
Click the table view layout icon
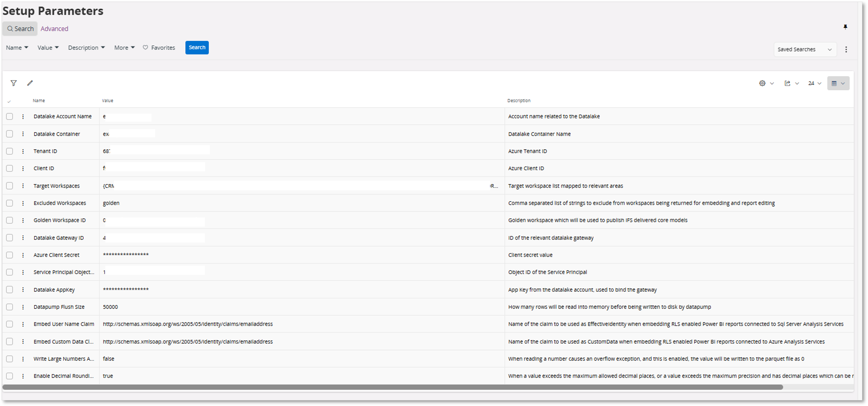click(x=834, y=83)
